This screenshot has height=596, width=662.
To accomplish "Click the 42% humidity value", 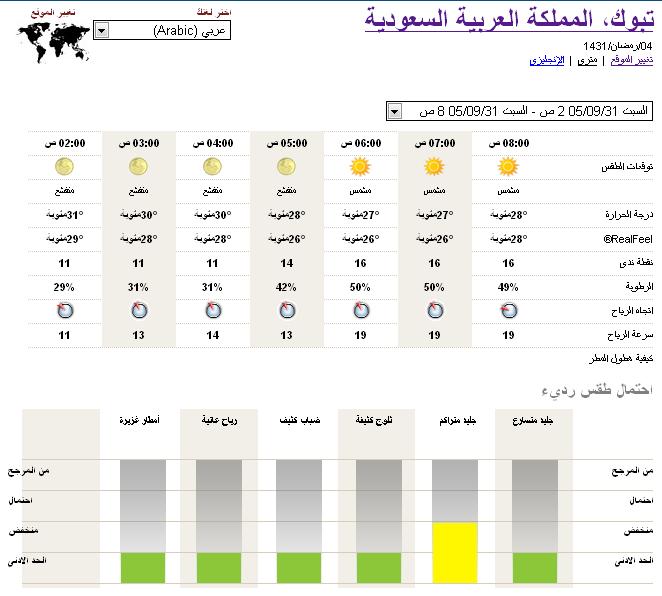I will click(x=286, y=287).
